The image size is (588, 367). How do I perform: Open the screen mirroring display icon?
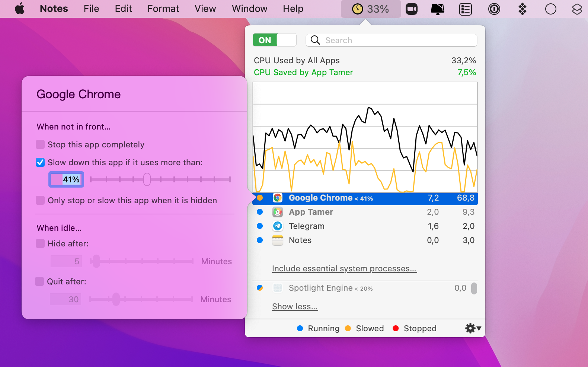(438, 9)
